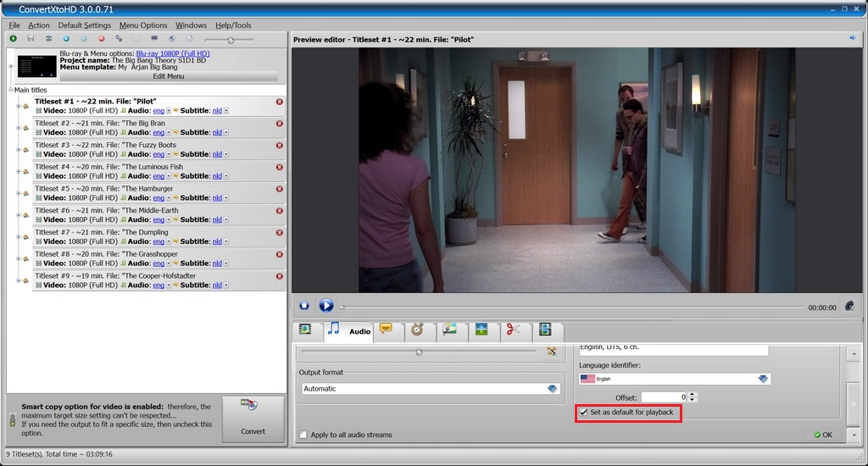Check Apply to all audio streams
The height and width of the screenshot is (466, 868).
tap(303, 435)
